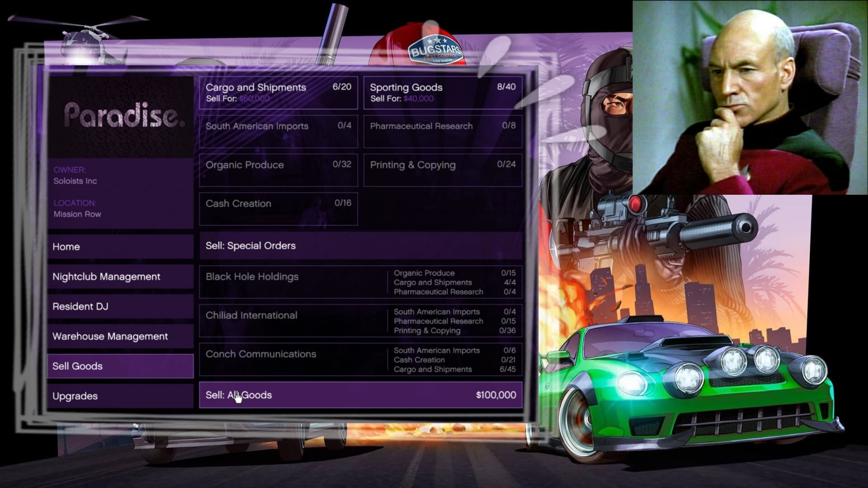The width and height of the screenshot is (868, 488).
Task: Click Cargo and Shipments 6/20 count
Action: coord(342,87)
